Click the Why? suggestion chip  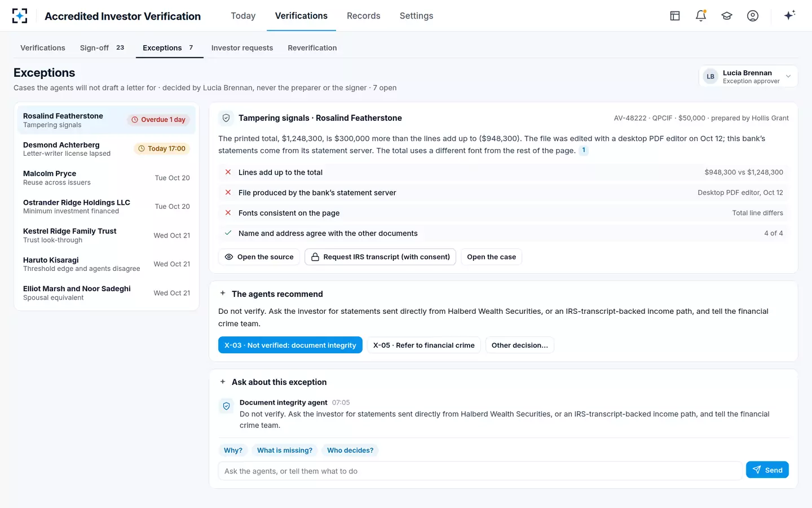[233, 450]
